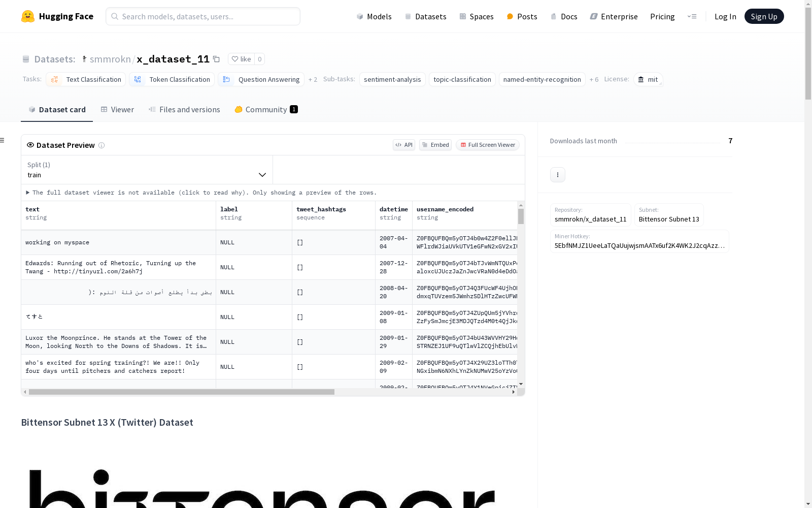Select the Question Answering task tag

click(261, 79)
